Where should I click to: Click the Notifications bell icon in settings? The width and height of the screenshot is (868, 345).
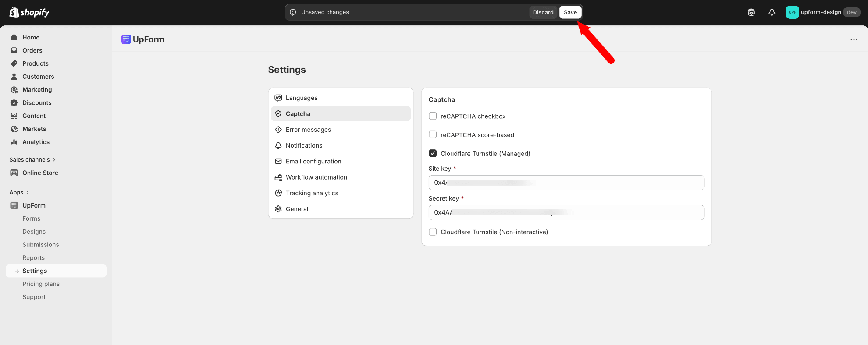pos(278,145)
